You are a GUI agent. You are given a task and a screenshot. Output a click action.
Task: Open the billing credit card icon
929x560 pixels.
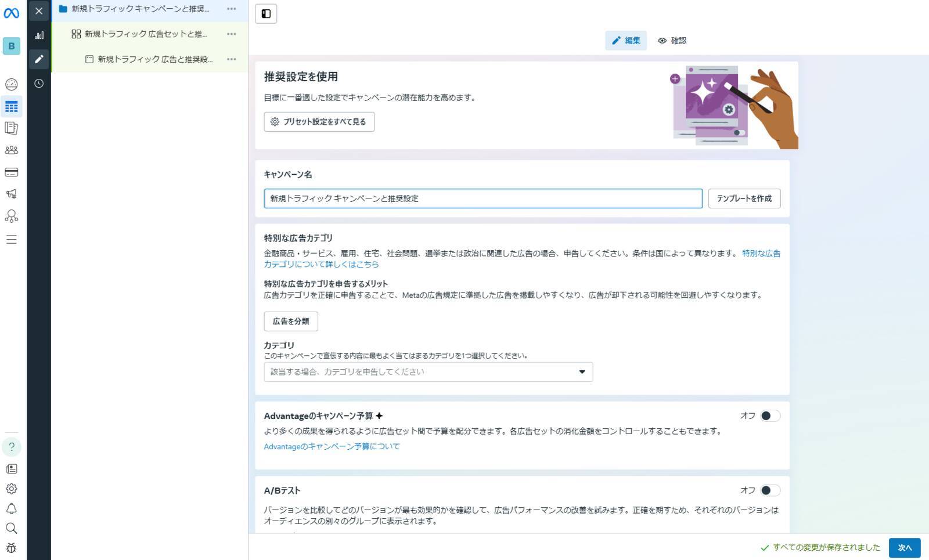click(12, 172)
